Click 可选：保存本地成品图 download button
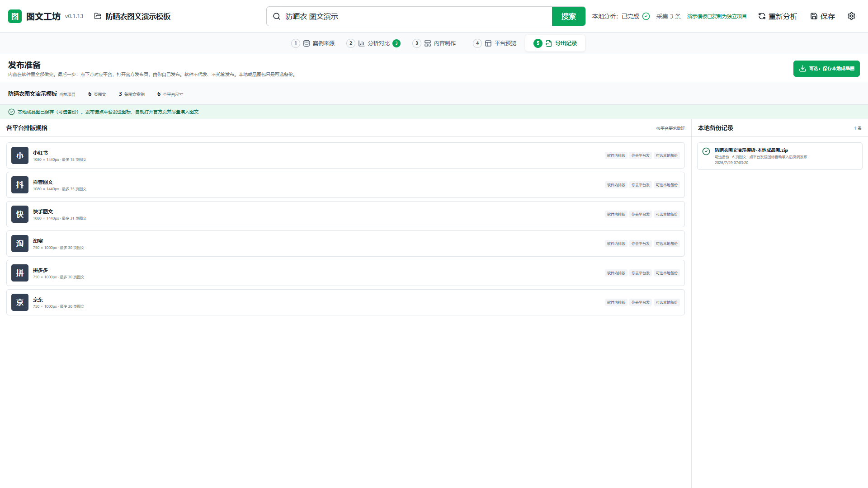 click(x=826, y=69)
